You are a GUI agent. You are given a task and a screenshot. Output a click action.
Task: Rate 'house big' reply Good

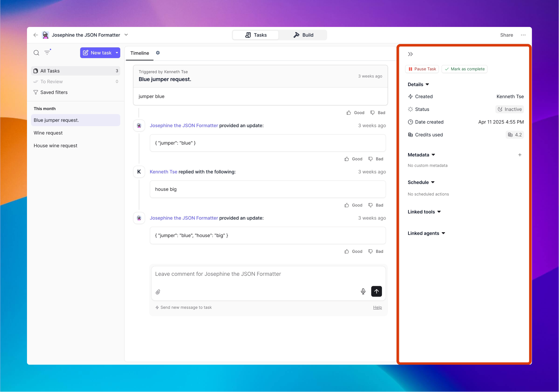pos(353,205)
